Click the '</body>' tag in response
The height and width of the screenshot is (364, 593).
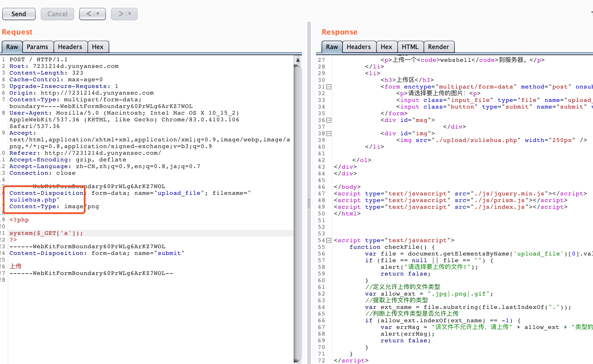click(x=347, y=187)
